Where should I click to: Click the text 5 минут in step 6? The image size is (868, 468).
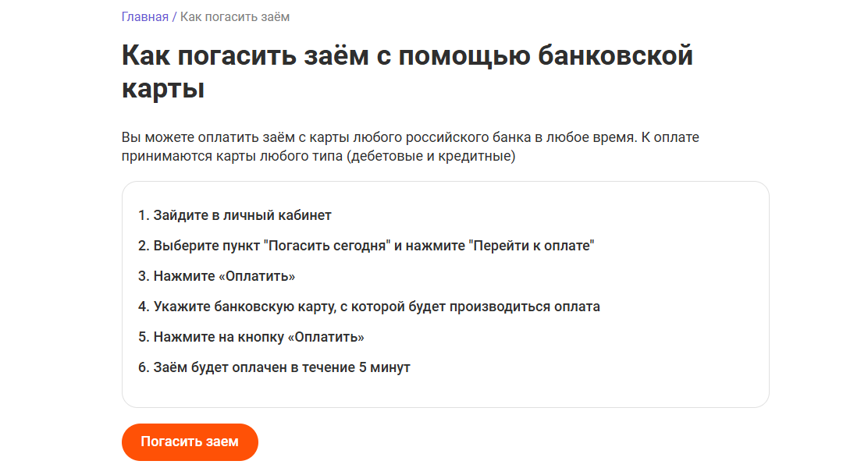tap(384, 367)
